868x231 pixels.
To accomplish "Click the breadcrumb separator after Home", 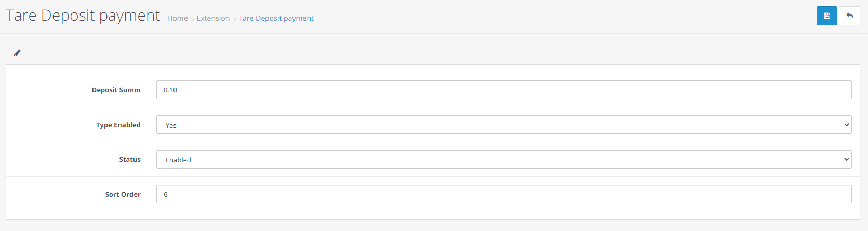I will click(x=193, y=19).
